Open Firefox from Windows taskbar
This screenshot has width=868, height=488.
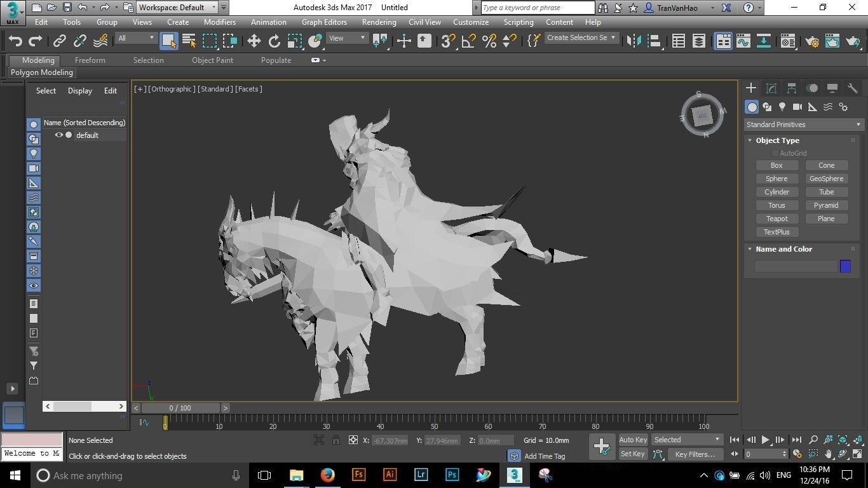(x=327, y=475)
